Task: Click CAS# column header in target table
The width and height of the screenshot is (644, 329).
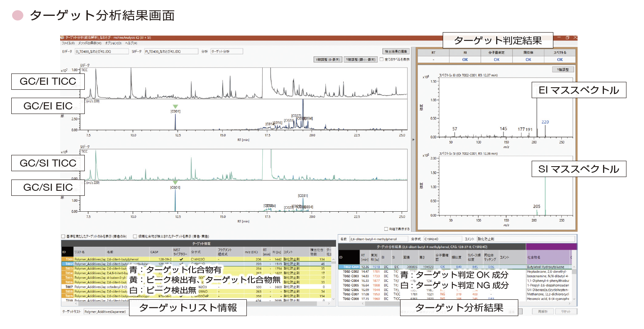Action: (160, 252)
